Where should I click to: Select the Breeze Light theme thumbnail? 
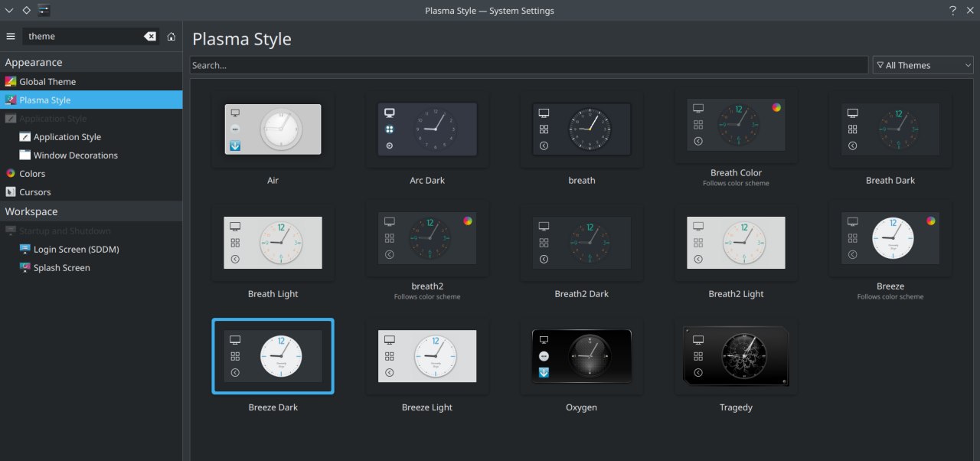click(x=427, y=356)
